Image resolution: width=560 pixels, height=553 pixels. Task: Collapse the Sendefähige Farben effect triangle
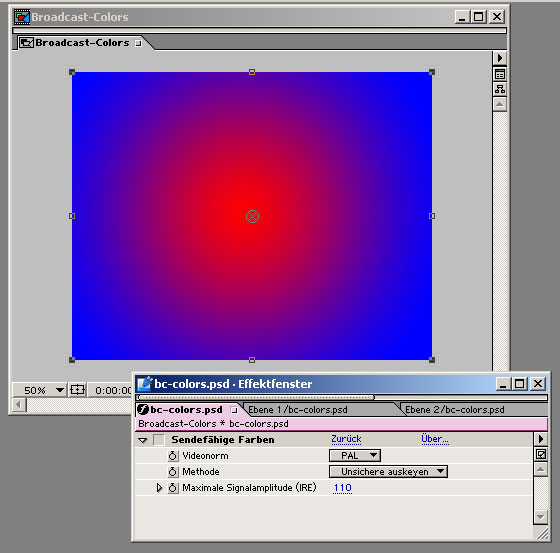143,440
